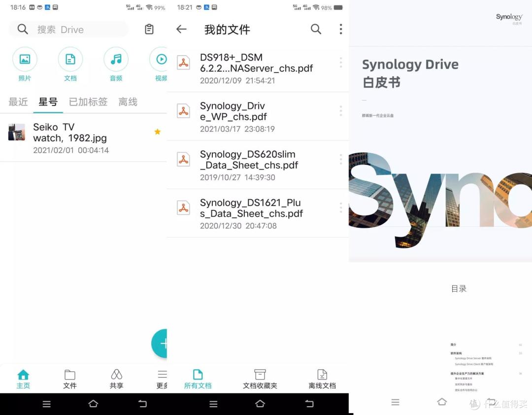This screenshot has width=532, height=415.
Task: Open overflow menu in 我的文件 header
Action: point(341,29)
